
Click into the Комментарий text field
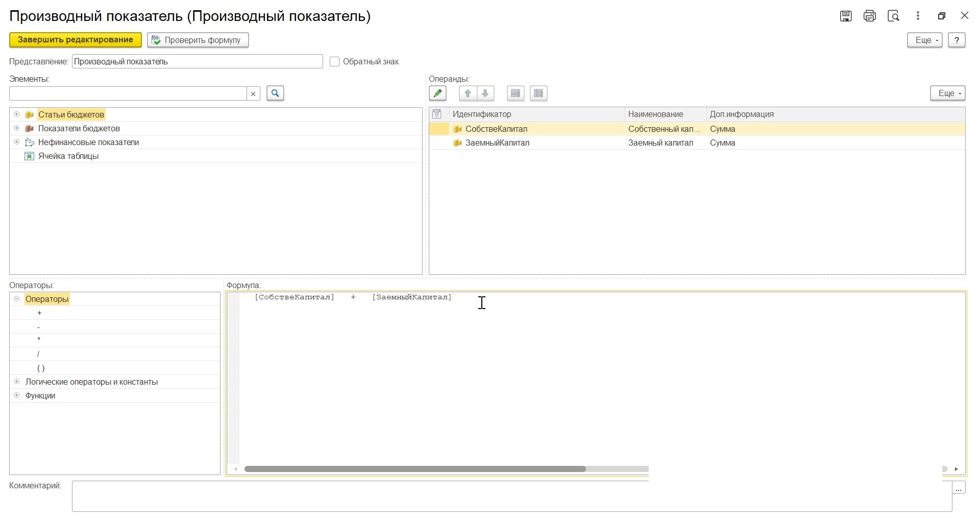512,496
